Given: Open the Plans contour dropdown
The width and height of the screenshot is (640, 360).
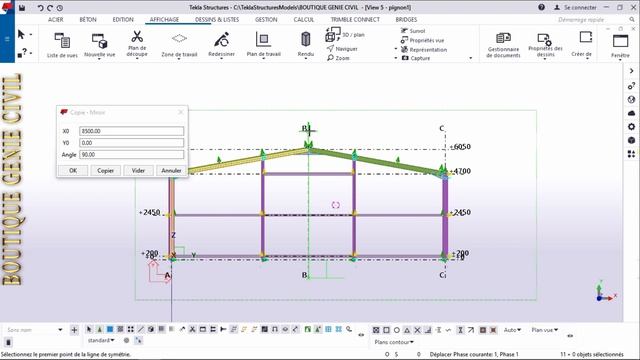Looking at the screenshot, I should tap(394, 342).
